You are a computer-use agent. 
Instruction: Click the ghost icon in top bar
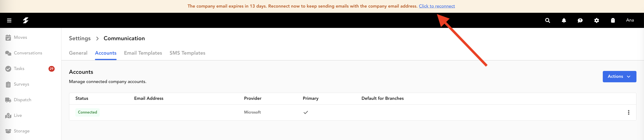coord(613,20)
